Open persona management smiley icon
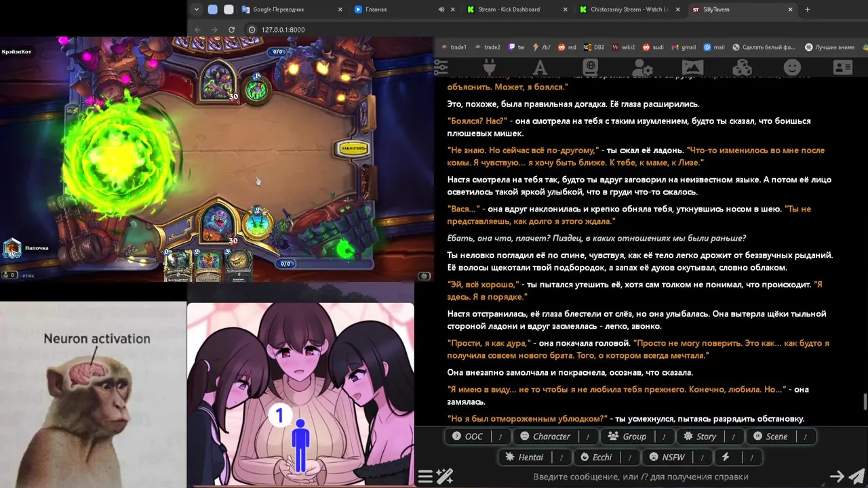This screenshot has height=488, width=868. [x=792, y=67]
